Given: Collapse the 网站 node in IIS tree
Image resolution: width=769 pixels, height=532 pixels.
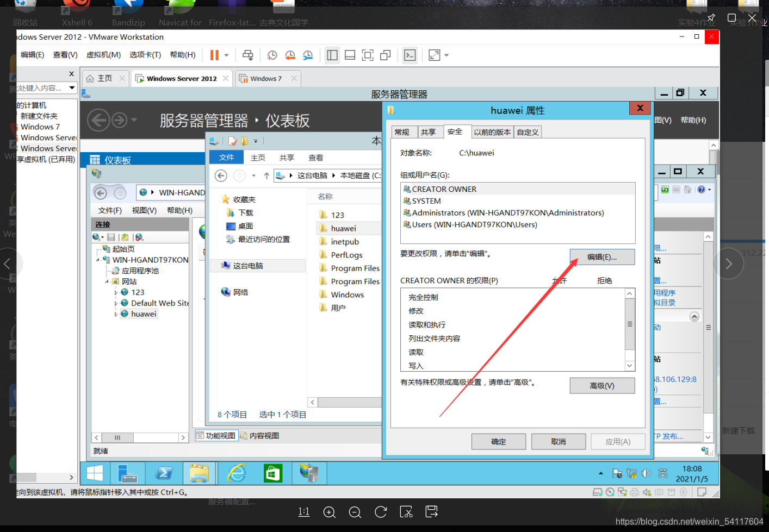Looking at the screenshot, I should coord(107,281).
